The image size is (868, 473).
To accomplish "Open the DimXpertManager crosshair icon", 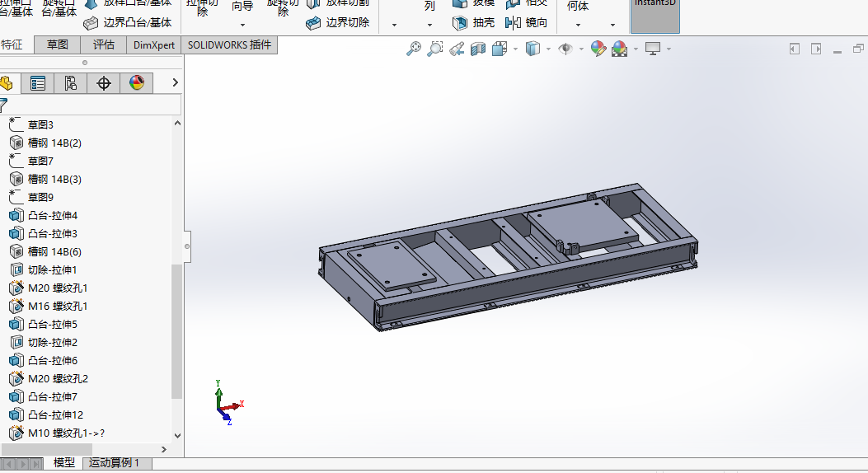I will click(x=104, y=83).
